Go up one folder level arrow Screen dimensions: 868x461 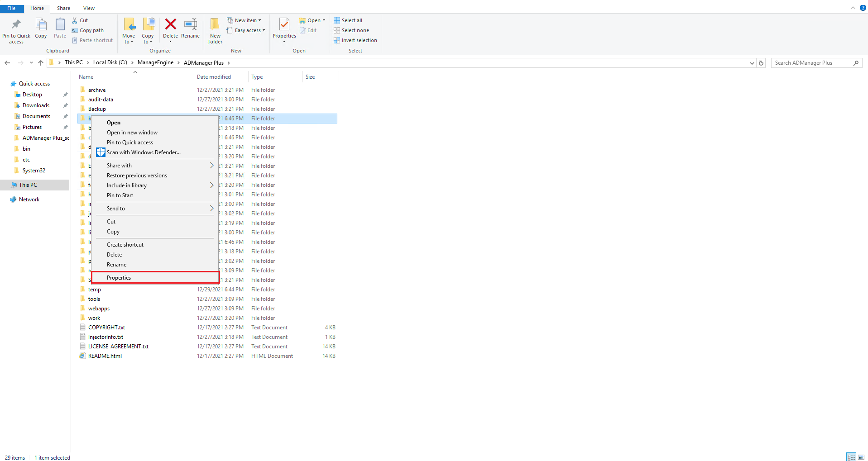click(41, 63)
